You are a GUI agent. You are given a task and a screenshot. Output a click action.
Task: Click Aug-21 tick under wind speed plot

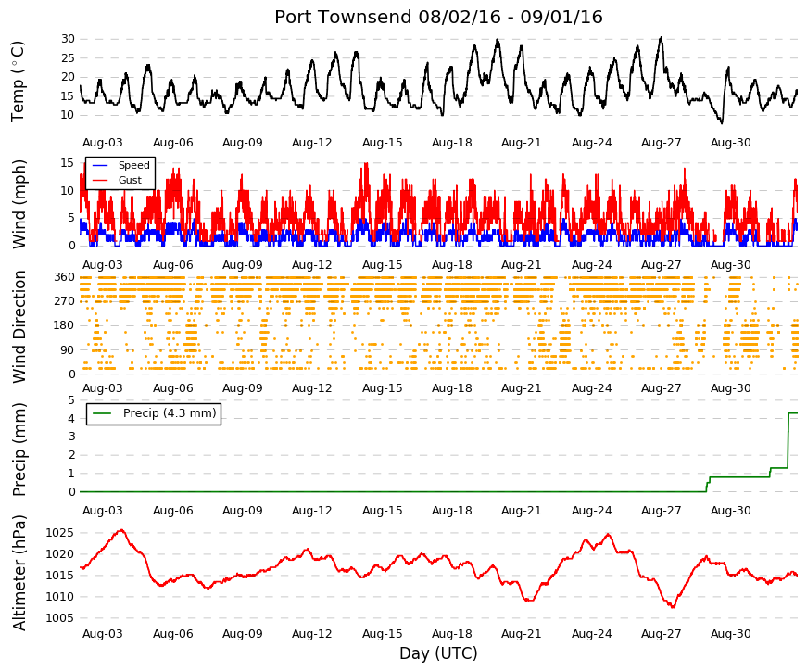pyautogui.click(x=522, y=265)
